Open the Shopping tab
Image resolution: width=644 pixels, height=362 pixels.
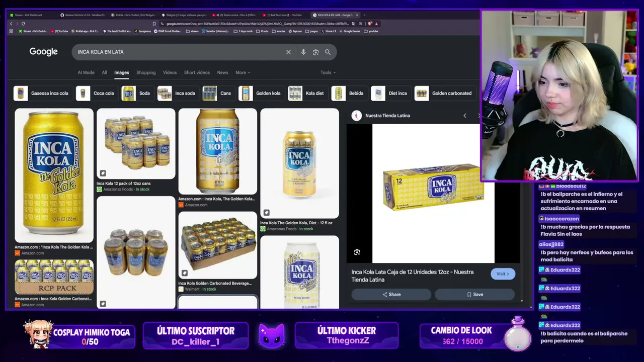tap(146, 72)
